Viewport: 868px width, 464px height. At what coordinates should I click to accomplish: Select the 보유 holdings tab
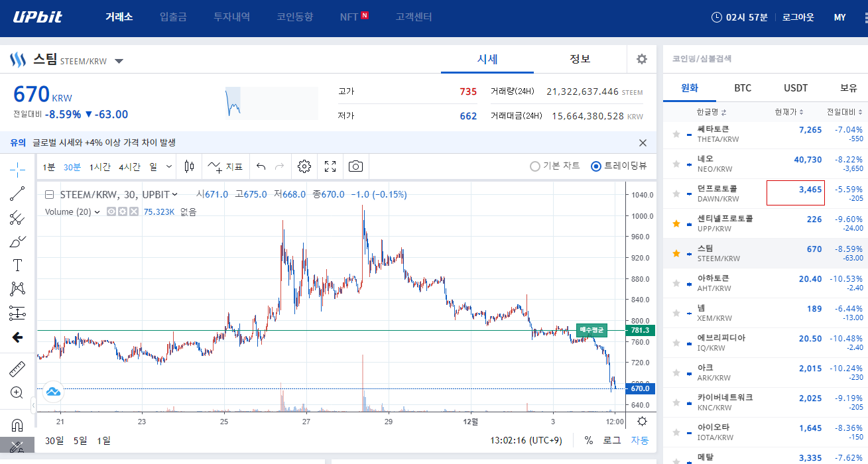849,88
